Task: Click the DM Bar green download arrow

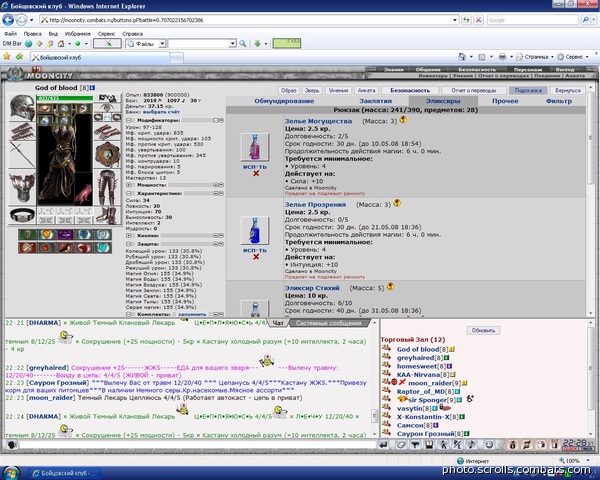Action: [x=257, y=44]
